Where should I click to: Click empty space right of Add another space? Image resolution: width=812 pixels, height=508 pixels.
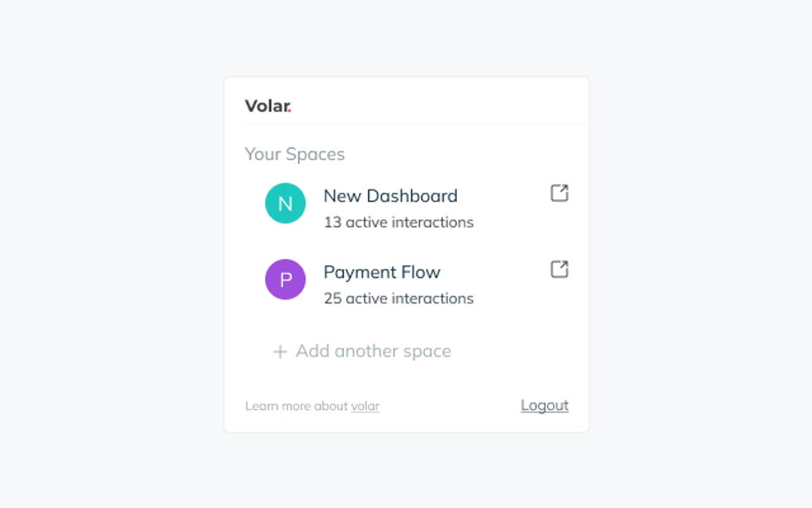pyautogui.click(x=517, y=351)
